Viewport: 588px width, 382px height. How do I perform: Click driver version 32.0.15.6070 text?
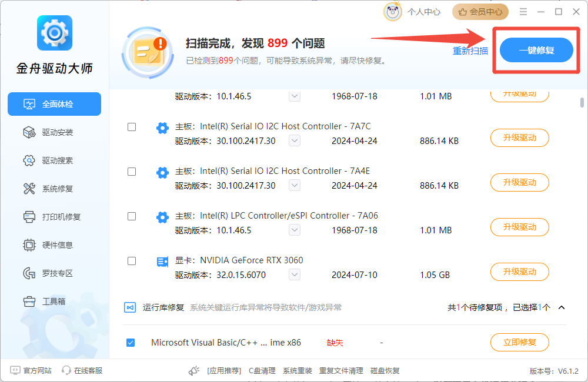pos(241,275)
